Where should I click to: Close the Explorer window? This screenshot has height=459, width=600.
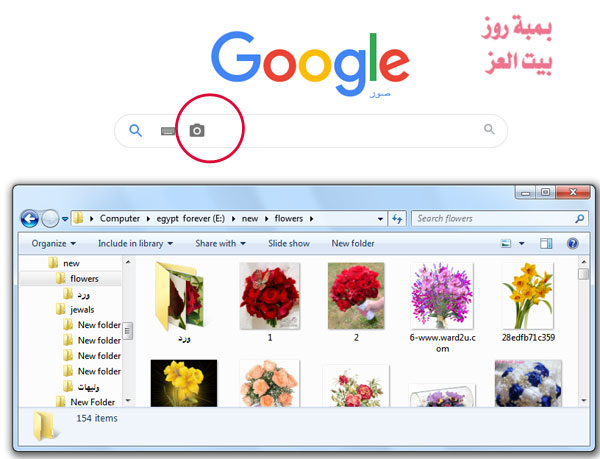tap(572, 192)
